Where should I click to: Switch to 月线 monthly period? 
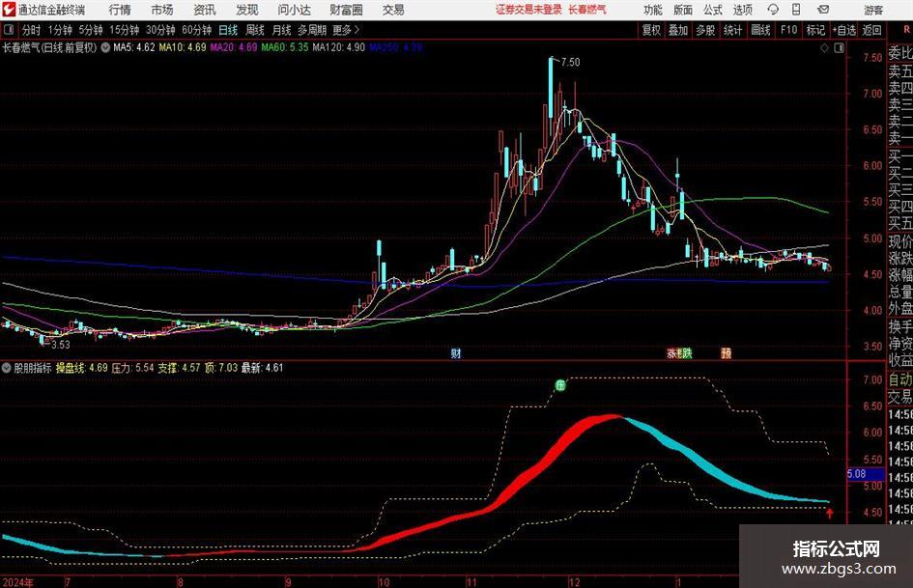[281, 30]
